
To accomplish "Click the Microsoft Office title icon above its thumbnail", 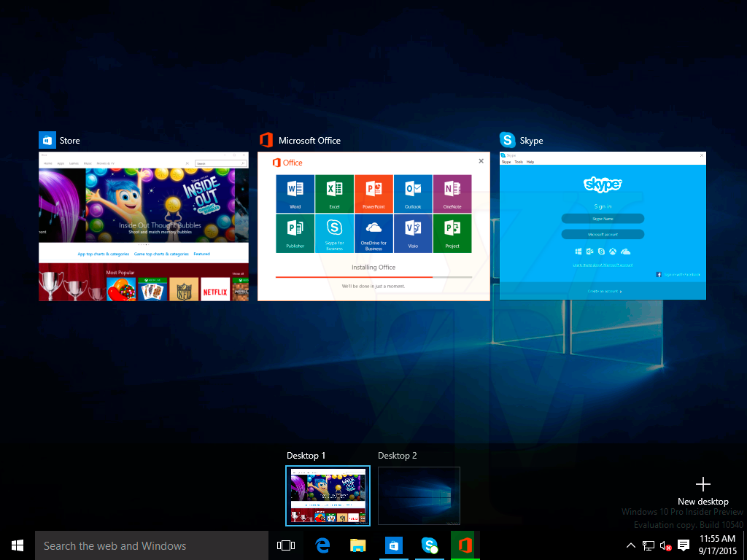I will click(x=266, y=141).
